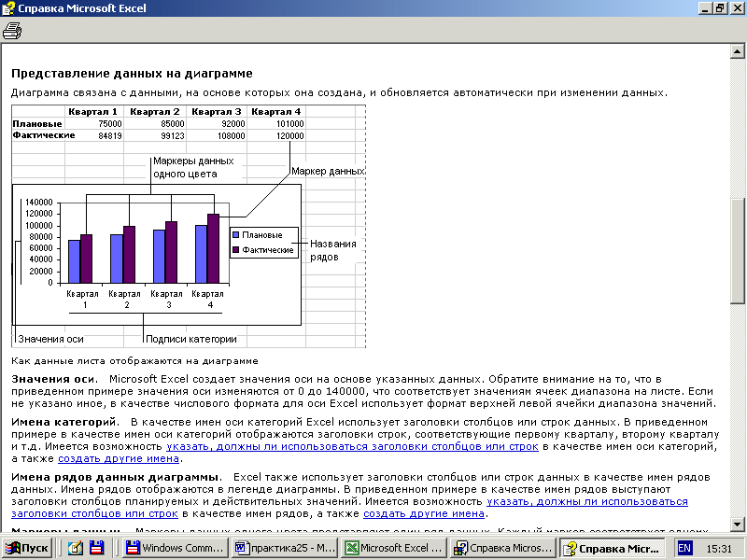Click the scrollbar down arrow
Screen dimensions: 747x560
737,524
